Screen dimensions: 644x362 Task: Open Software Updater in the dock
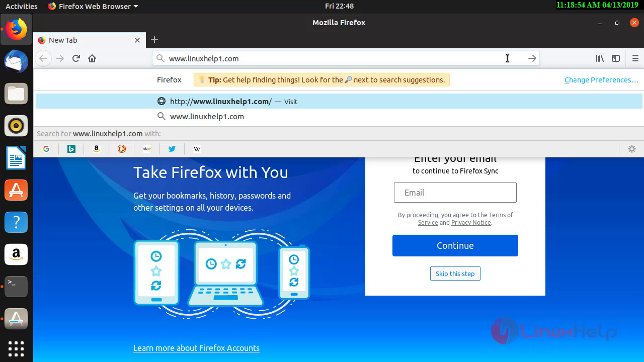[16, 319]
